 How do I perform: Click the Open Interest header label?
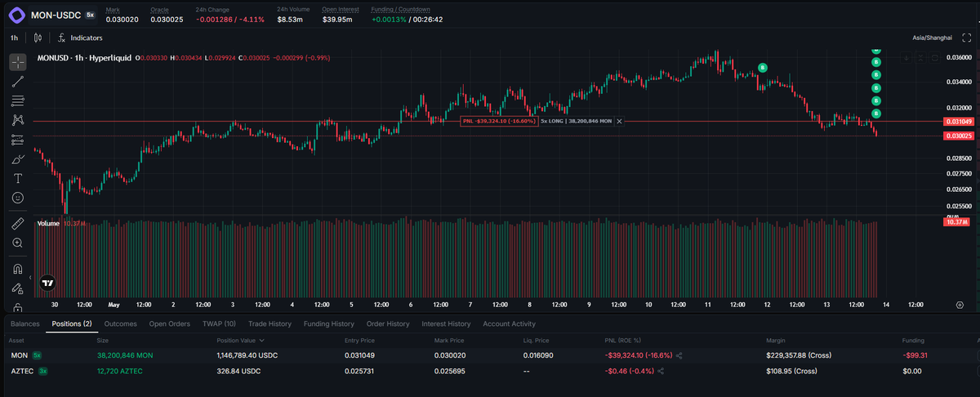pyautogui.click(x=340, y=8)
